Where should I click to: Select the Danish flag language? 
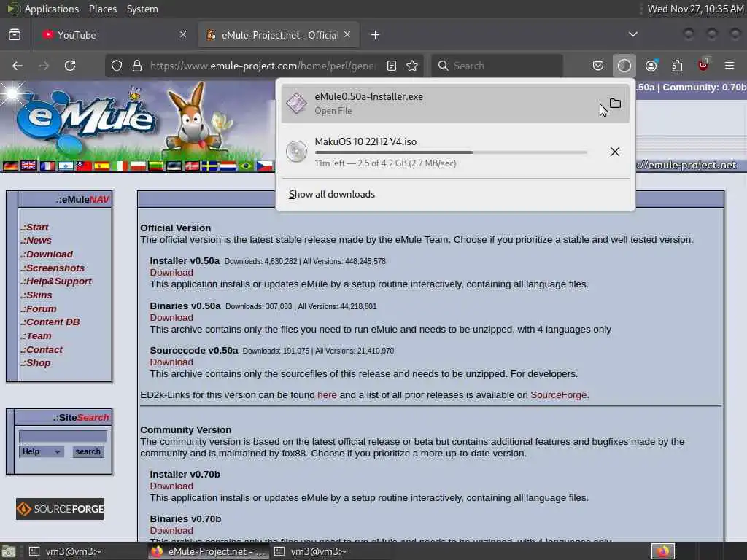[192, 166]
